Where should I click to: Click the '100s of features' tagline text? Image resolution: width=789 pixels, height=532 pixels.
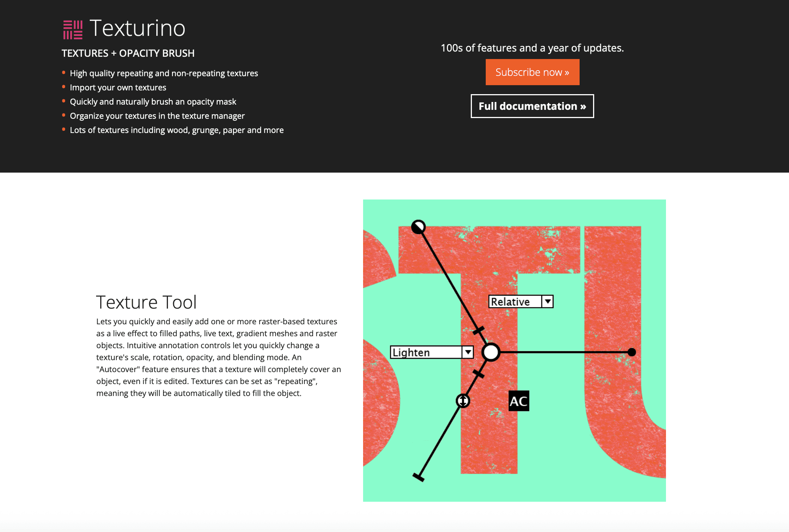(532, 48)
